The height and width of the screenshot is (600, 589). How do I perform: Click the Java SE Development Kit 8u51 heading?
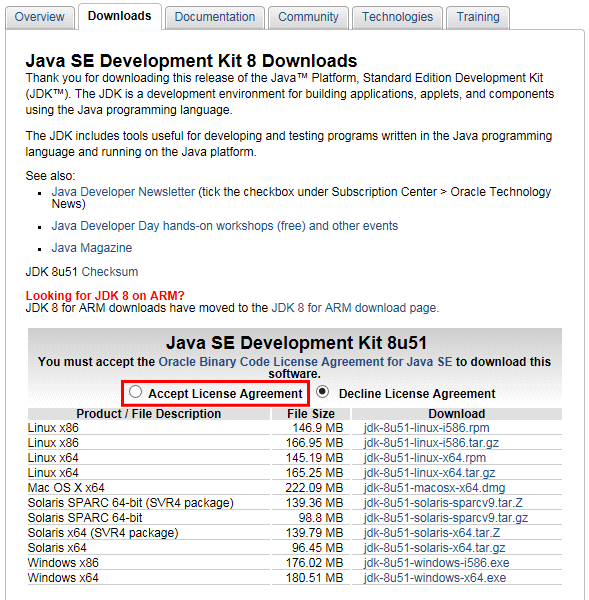pyautogui.click(x=296, y=342)
